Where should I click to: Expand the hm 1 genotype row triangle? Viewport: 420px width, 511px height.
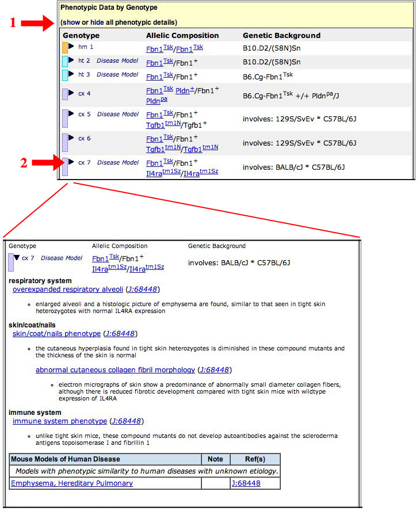click(71, 46)
